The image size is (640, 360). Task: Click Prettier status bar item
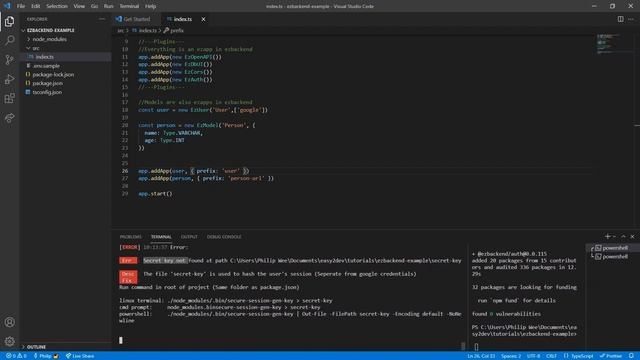[x=611, y=356]
